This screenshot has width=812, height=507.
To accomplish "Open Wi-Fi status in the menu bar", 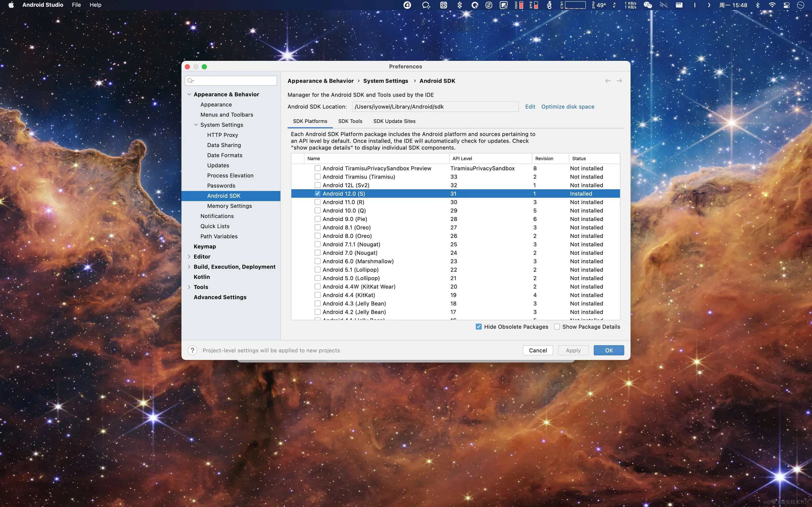I will [x=772, y=5].
